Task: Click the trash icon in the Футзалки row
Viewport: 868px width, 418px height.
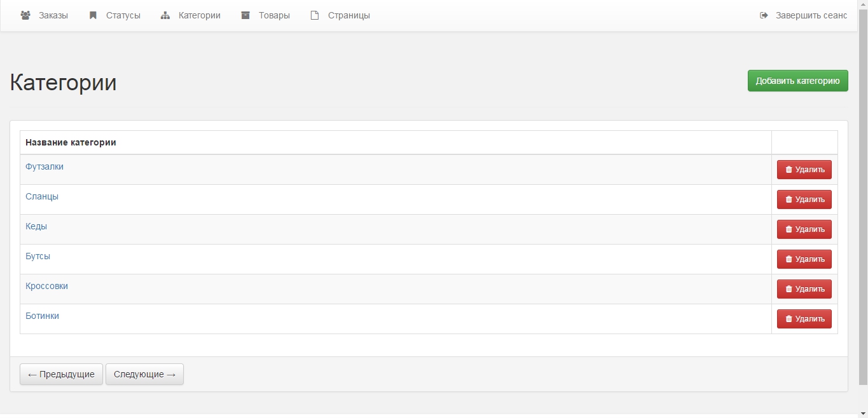Action: pyautogui.click(x=789, y=170)
